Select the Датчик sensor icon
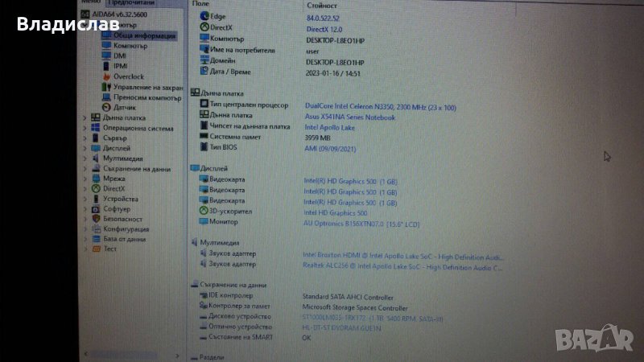The width and height of the screenshot is (644, 362). [x=107, y=107]
